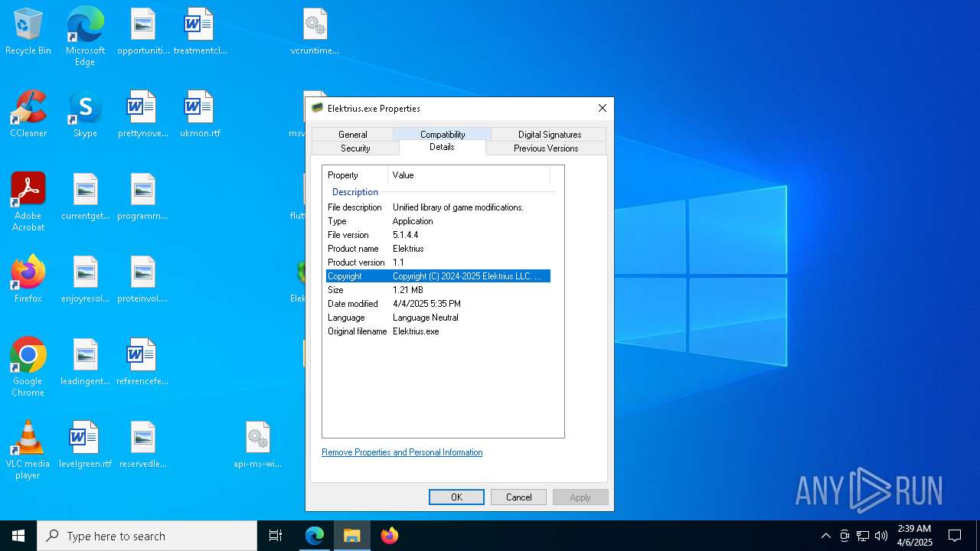Image resolution: width=980 pixels, height=551 pixels.
Task: Open CCleaner desktop shortcut
Action: 28,115
